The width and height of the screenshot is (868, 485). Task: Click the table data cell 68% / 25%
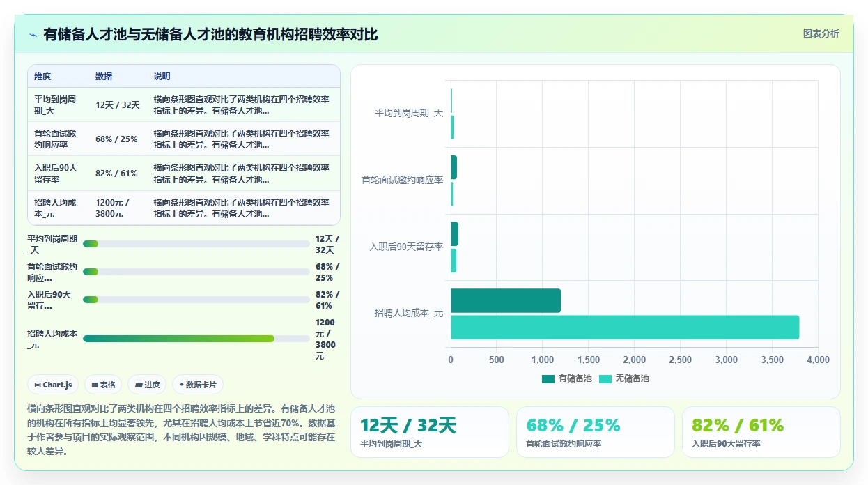(116, 139)
